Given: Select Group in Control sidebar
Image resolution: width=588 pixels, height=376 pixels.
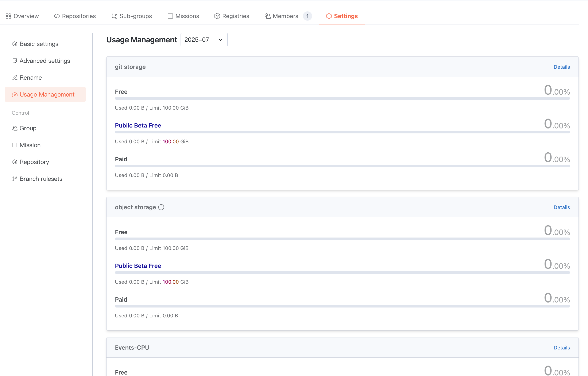Looking at the screenshot, I should 28,128.
